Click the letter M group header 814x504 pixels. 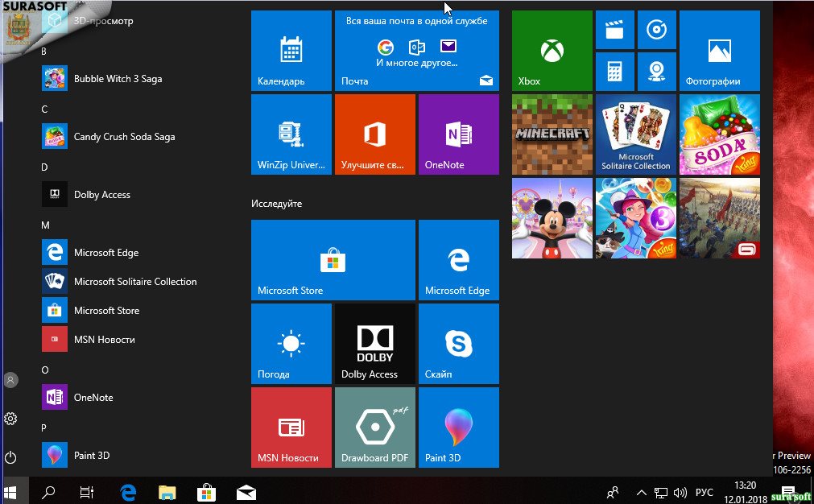45,225
